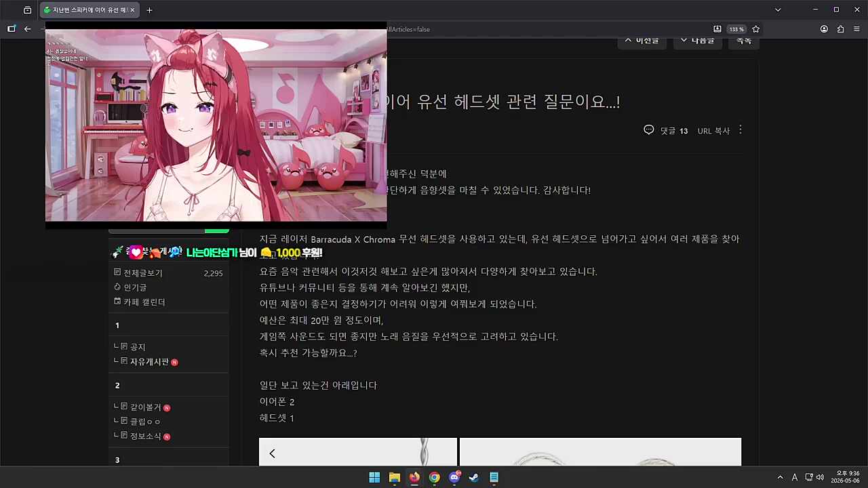Open the Firefox View icon
Image resolution: width=868 pixels, height=488 pixels.
(x=27, y=10)
